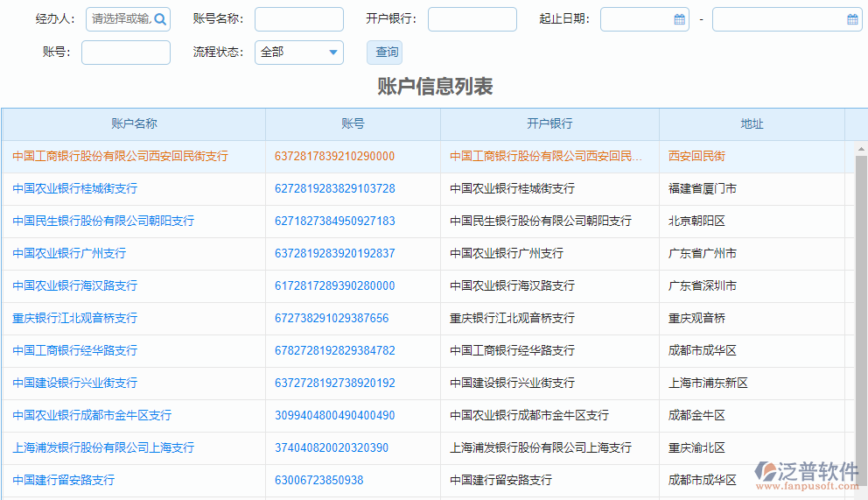Focus the 开户银行 input field
Screen dimensions: 868x500
[x=472, y=19]
